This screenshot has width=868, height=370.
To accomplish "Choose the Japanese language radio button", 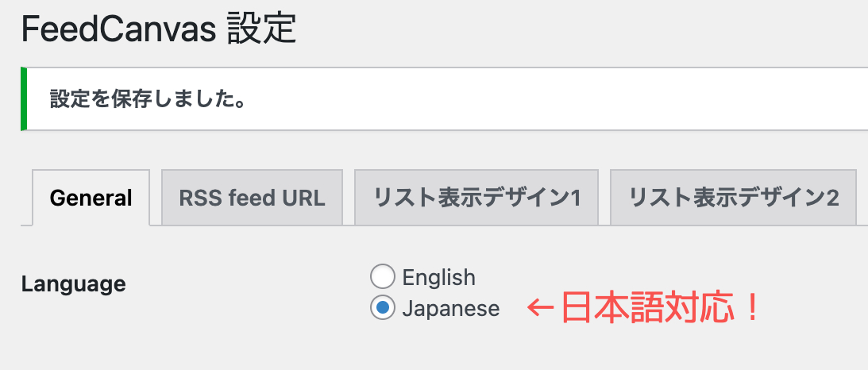I will click(383, 308).
